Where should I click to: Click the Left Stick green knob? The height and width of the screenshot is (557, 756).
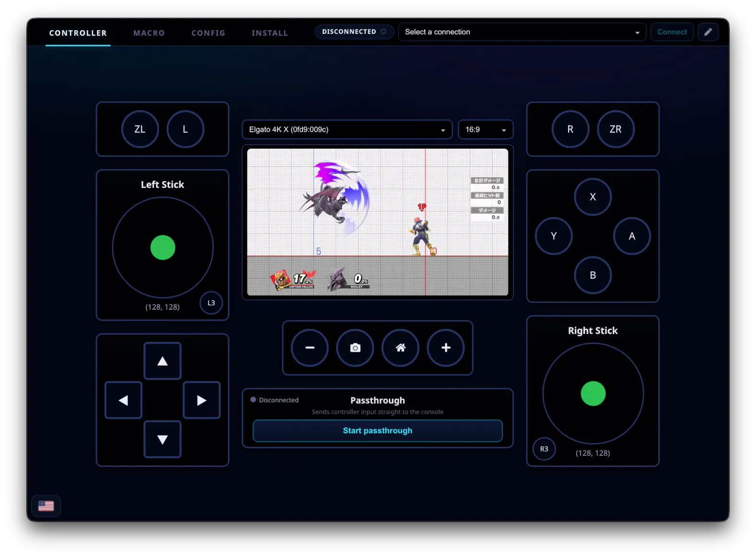[163, 248]
